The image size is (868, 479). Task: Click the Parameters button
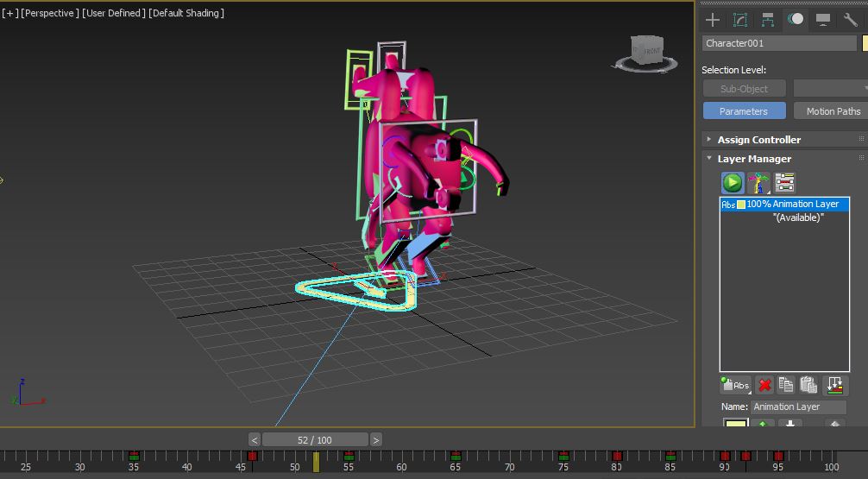(743, 111)
